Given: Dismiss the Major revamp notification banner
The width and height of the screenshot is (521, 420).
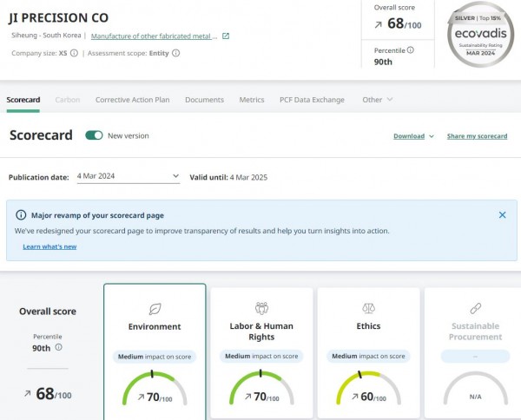Looking at the screenshot, I should pyautogui.click(x=502, y=215).
